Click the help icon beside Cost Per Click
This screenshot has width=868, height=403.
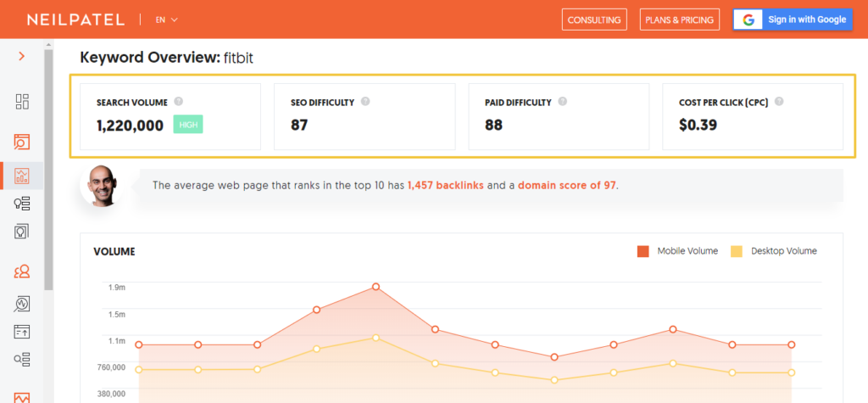(x=779, y=102)
